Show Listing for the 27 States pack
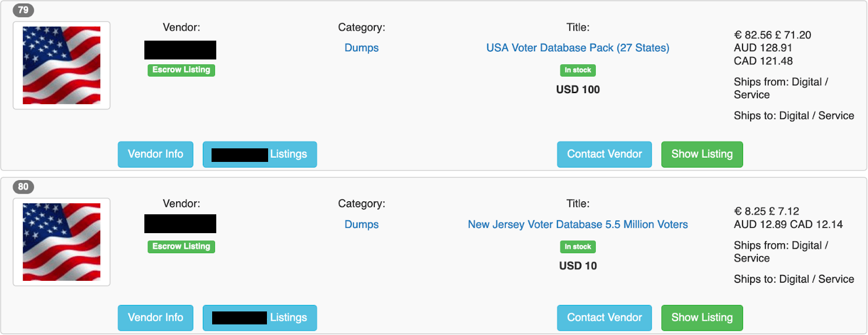This screenshot has width=868, height=335. point(702,154)
